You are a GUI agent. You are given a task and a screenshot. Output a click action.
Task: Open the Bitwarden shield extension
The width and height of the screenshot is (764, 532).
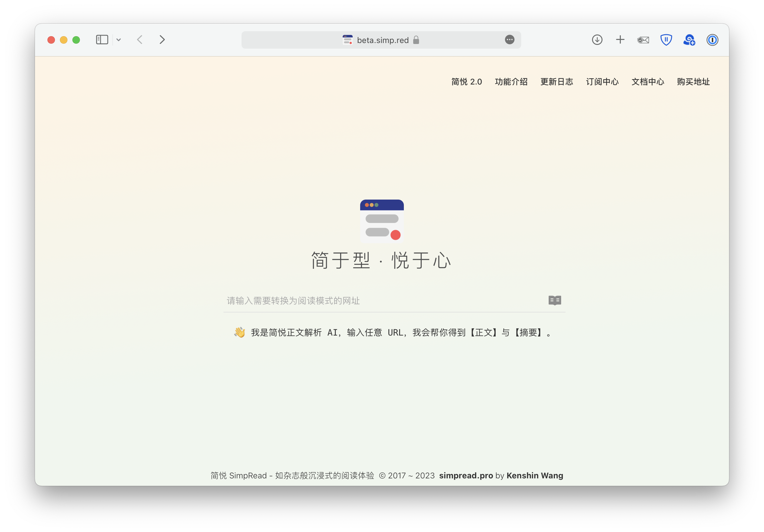666,40
